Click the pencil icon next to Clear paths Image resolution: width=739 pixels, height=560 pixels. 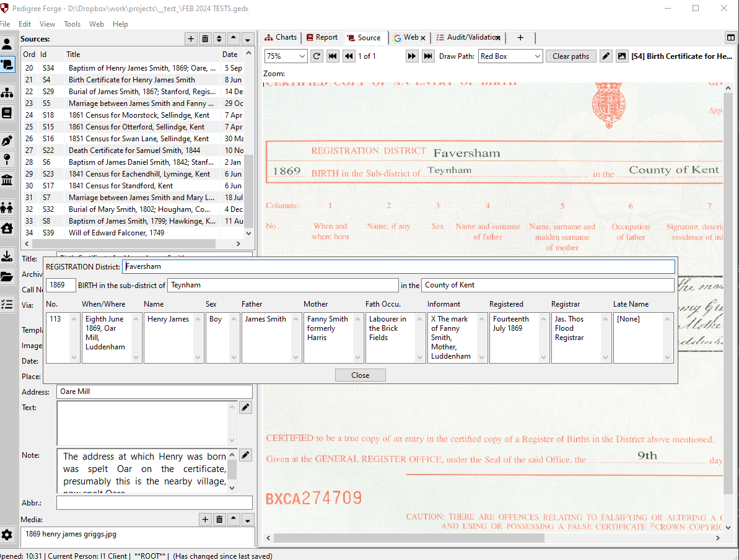tap(606, 56)
